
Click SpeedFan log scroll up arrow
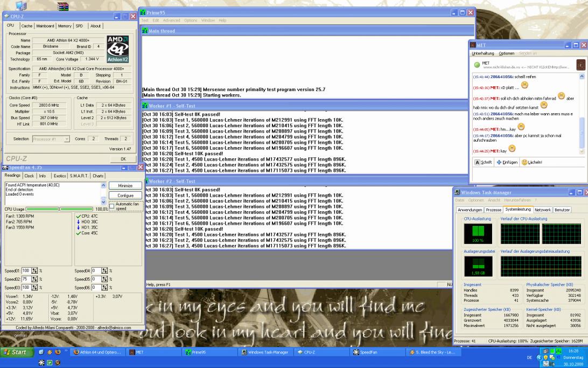pyautogui.click(x=103, y=185)
